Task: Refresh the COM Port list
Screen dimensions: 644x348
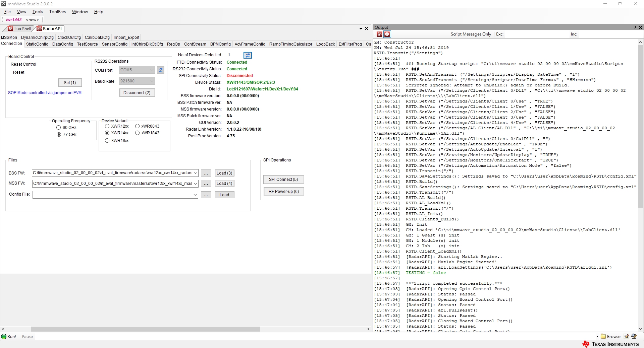Action: (x=161, y=70)
